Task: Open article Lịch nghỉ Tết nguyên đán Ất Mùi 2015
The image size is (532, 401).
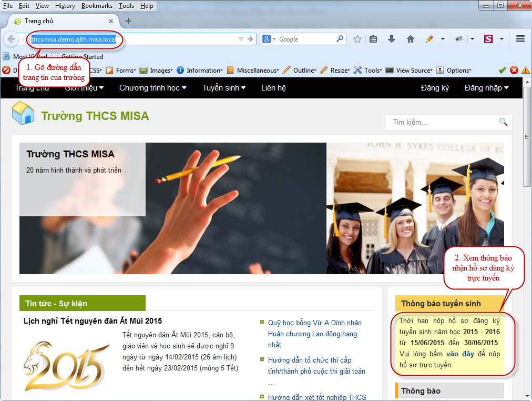Action: [x=93, y=321]
